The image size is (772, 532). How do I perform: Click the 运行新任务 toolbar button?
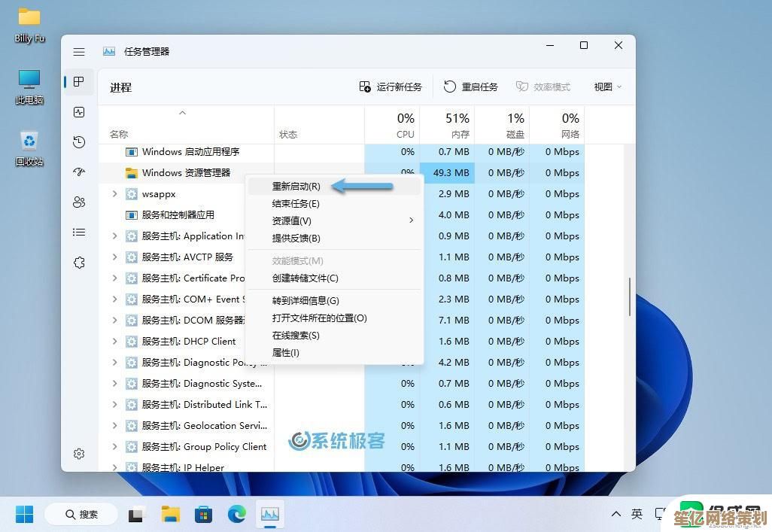pyautogui.click(x=391, y=87)
